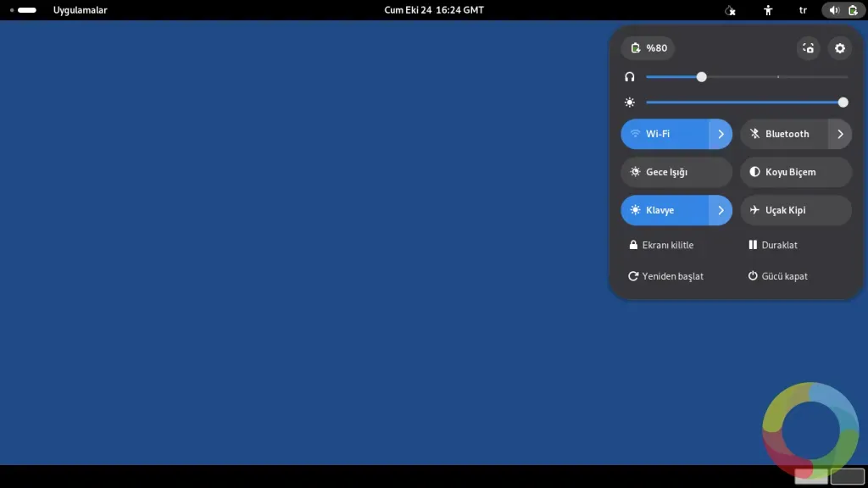
Task: Click Yeniden başlat to restart
Action: coord(666,276)
